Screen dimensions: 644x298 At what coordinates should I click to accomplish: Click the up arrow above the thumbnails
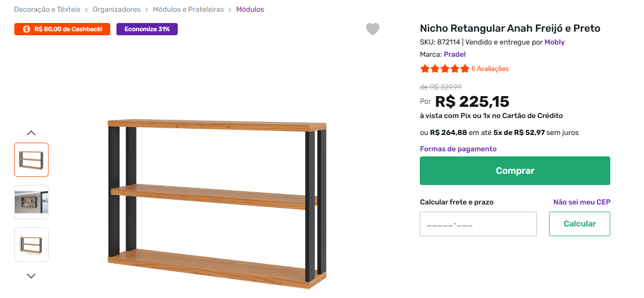point(31,133)
